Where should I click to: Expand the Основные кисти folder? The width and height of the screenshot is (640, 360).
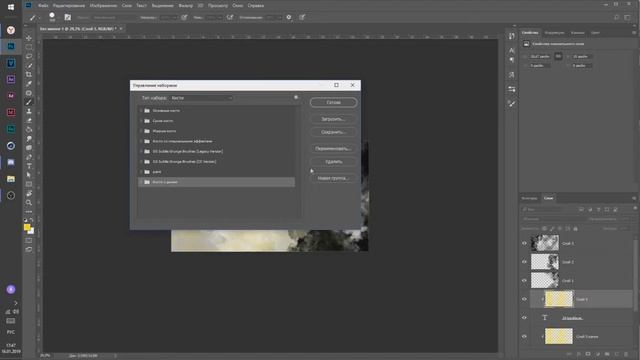click(x=141, y=111)
